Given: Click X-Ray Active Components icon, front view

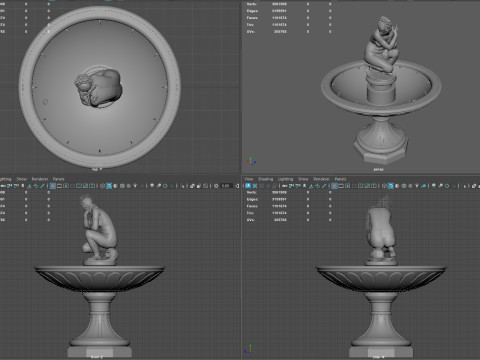Looking at the screenshot, I should tap(199, 186).
